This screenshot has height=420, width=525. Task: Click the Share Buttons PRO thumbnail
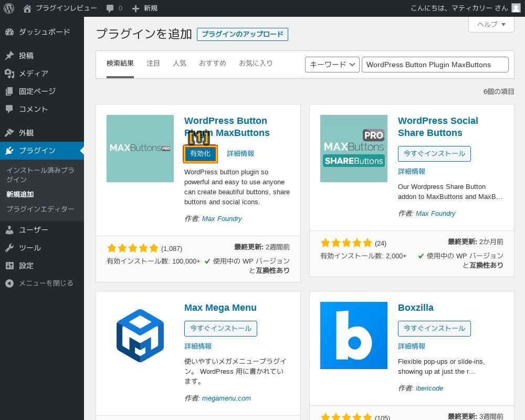353,149
